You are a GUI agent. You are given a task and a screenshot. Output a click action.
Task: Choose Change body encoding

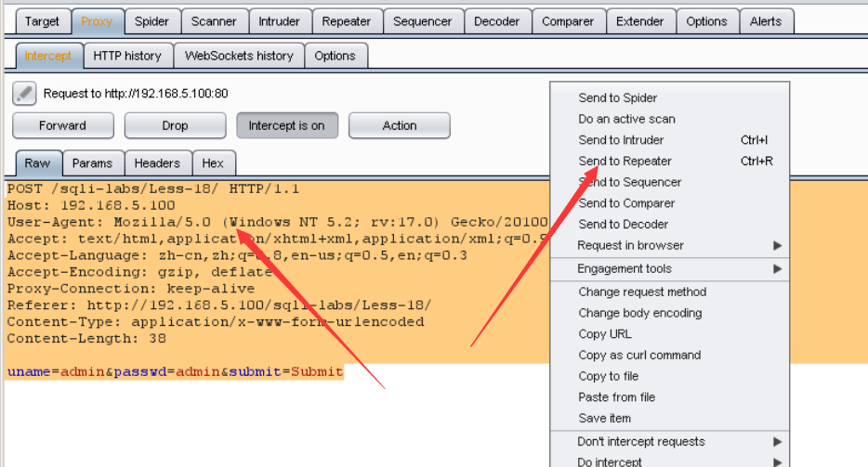point(669,313)
